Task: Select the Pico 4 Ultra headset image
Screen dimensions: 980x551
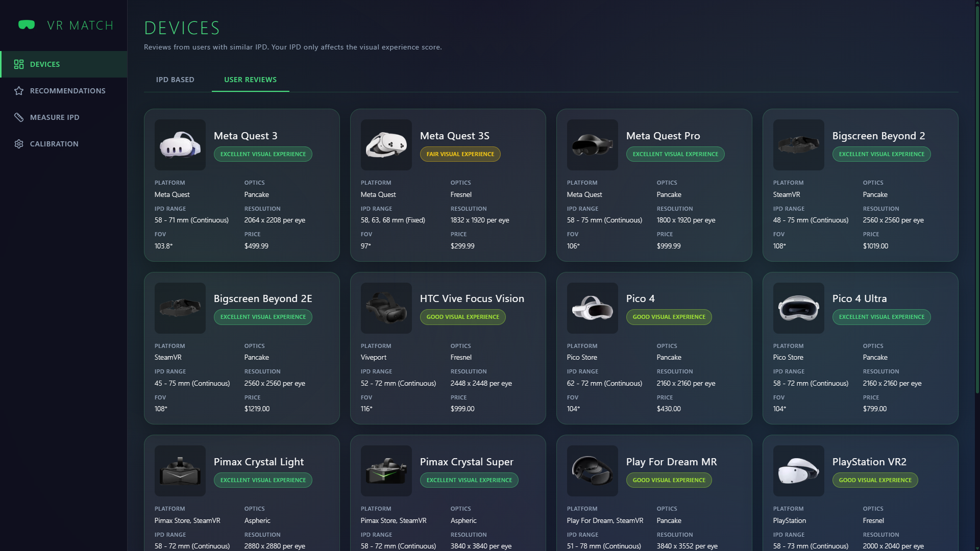Action: (x=798, y=308)
